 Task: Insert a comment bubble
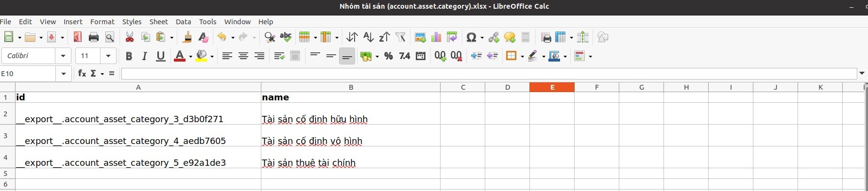click(x=510, y=37)
